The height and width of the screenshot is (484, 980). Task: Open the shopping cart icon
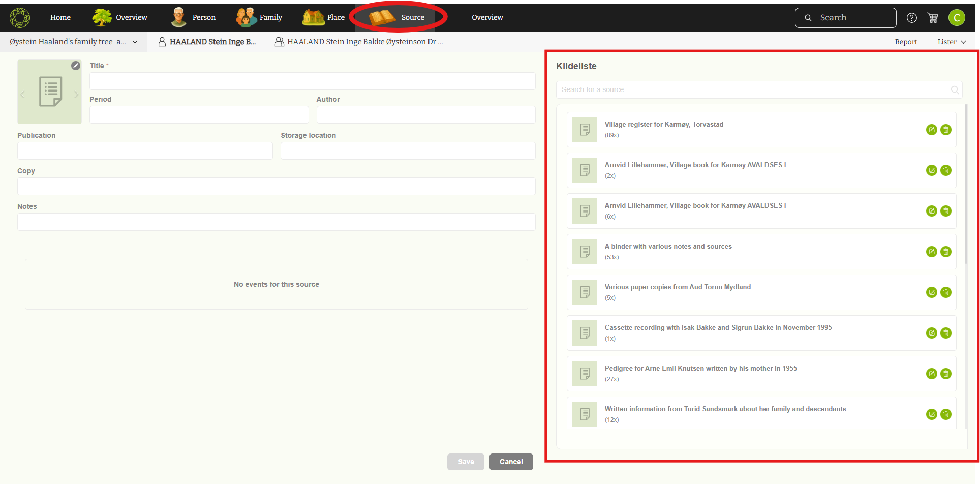933,18
